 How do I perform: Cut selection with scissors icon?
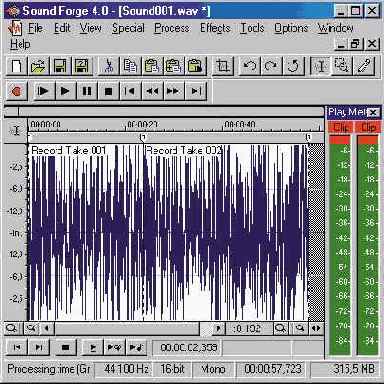point(108,66)
